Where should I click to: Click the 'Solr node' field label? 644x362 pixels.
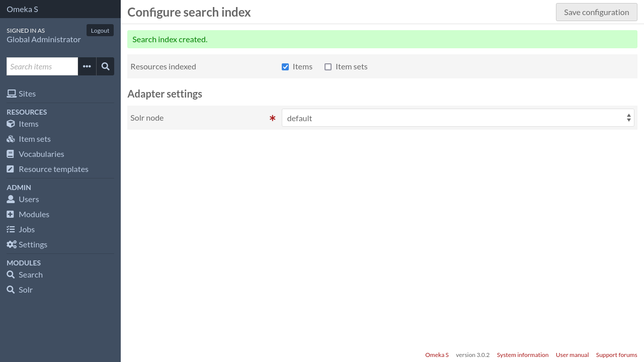(147, 118)
